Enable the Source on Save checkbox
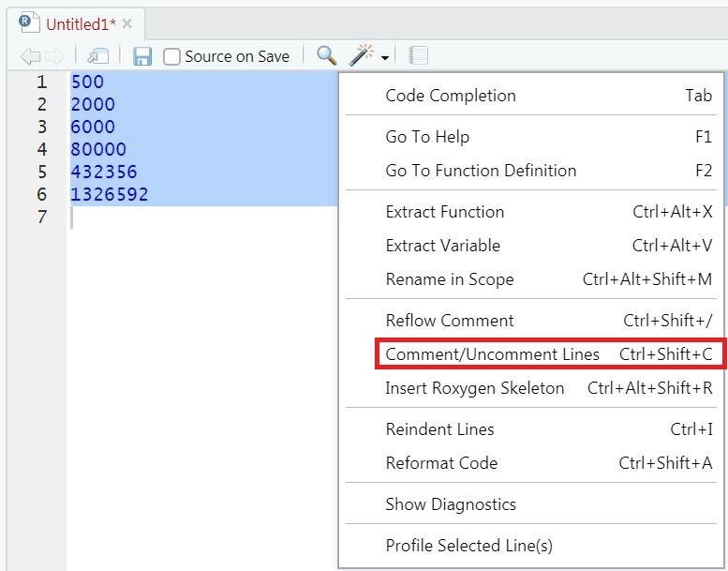 coord(172,57)
